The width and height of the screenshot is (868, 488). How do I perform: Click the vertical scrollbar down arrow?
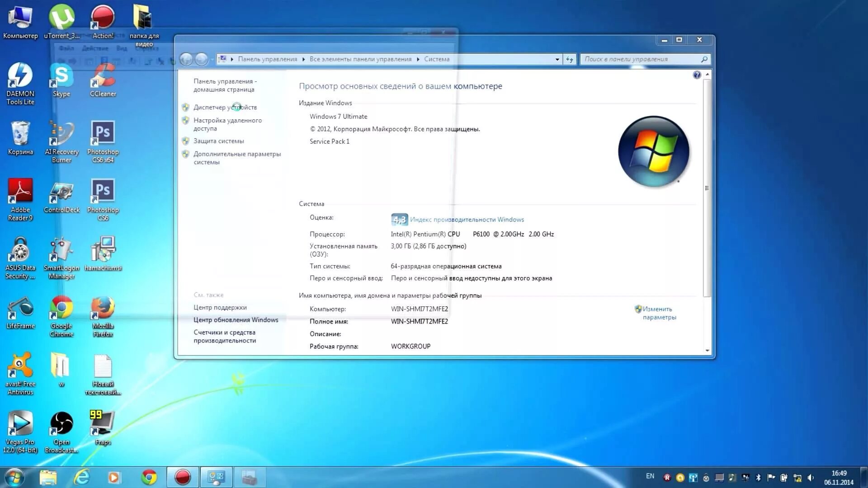coord(707,351)
